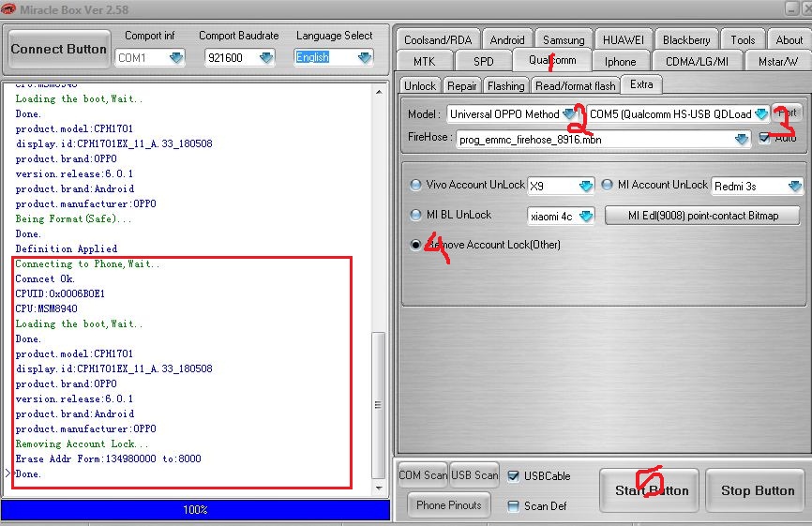Click the Miracle Box app icon in title bar
The height and width of the screenshot is (526, 812).
8,8
